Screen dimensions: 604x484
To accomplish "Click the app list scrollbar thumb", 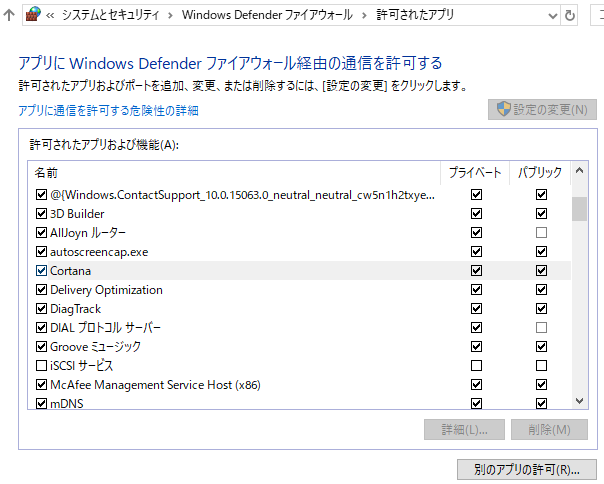I will pyautogui.click(x=579, y=208).
